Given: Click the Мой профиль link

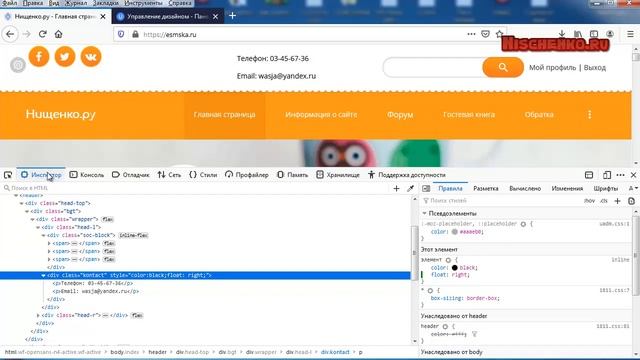Looking at the screenshot, I should 552,68.
